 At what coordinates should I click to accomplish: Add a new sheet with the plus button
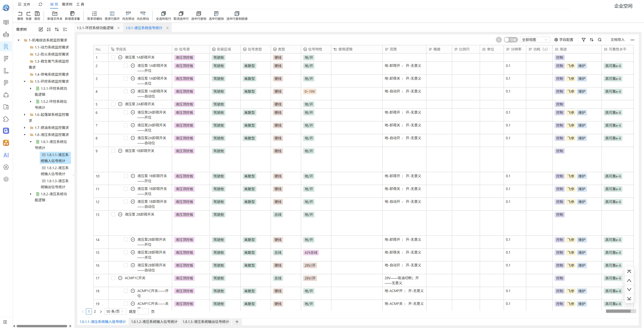point(237,322)
